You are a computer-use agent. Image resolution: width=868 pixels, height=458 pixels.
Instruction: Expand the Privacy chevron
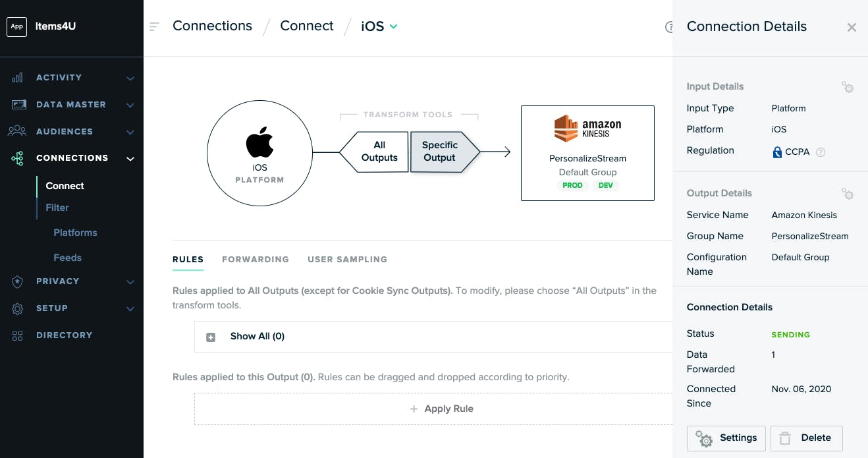point(130,282)
